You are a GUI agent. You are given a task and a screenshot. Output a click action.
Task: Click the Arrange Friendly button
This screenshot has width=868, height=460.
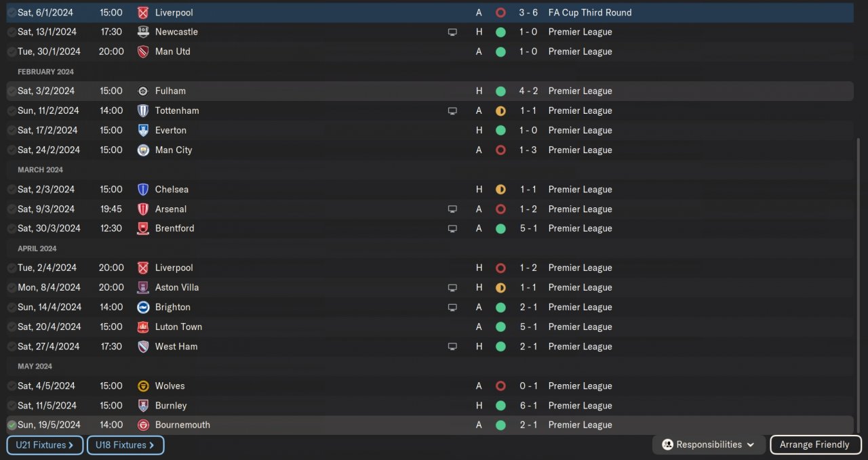coord(815,444)
